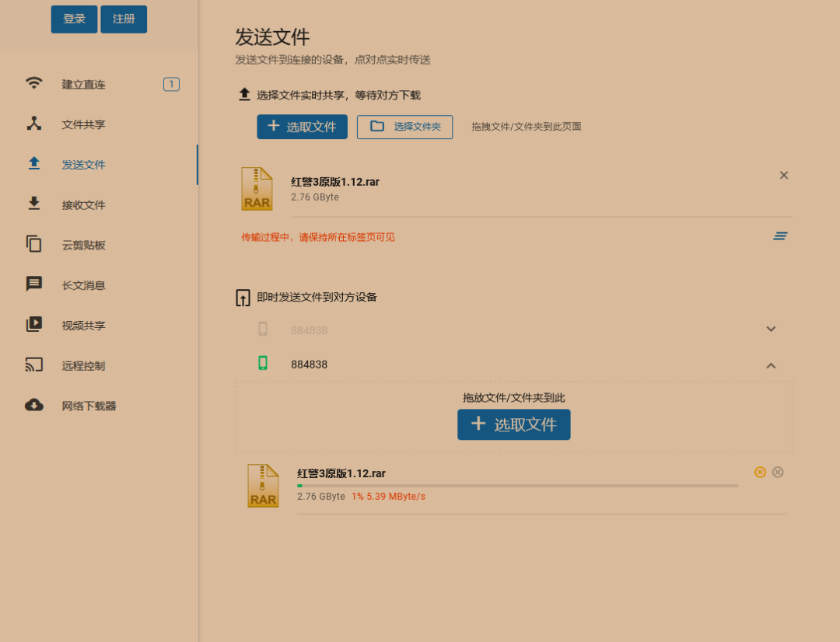Open 登录 to sign in
This screenshot has width=840, height=642.
pyautogui.click(x=74, y=19)
